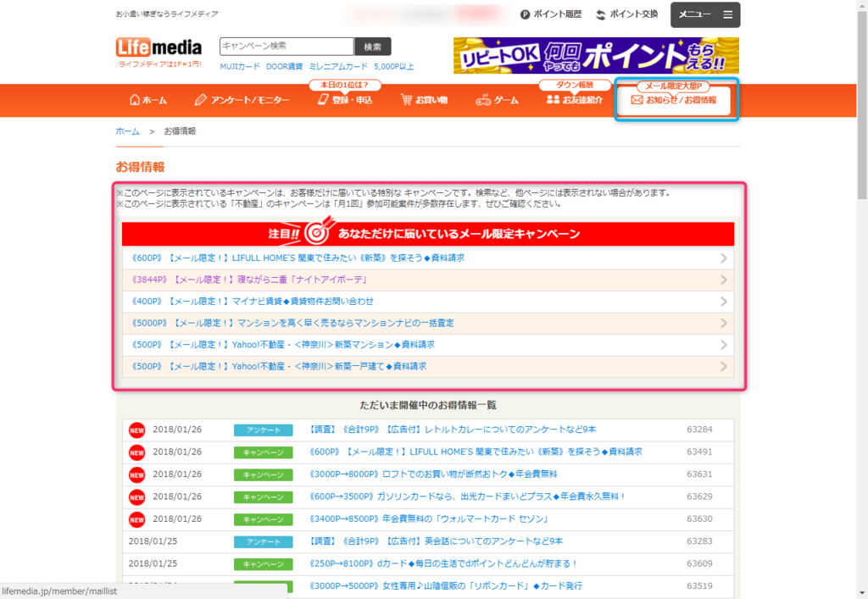This screenshot has width=868, height=599.
Task: Click the ホーム breadcrumb link
Action: tap(127, 131)
